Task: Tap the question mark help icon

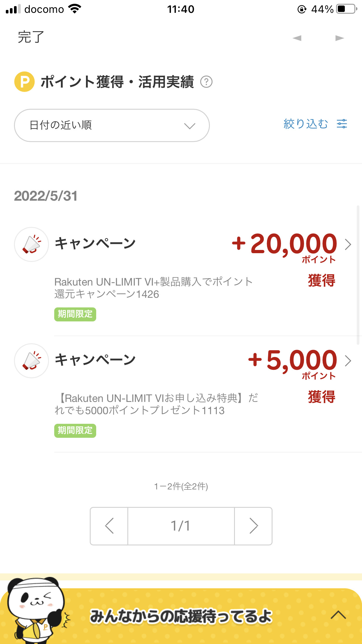Action: [x=206, y=82]
